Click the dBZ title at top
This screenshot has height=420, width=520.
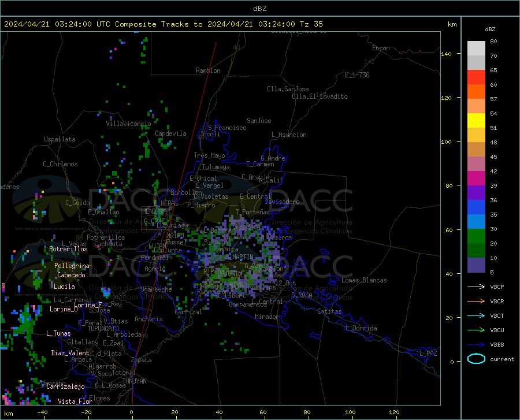[259, 9]
